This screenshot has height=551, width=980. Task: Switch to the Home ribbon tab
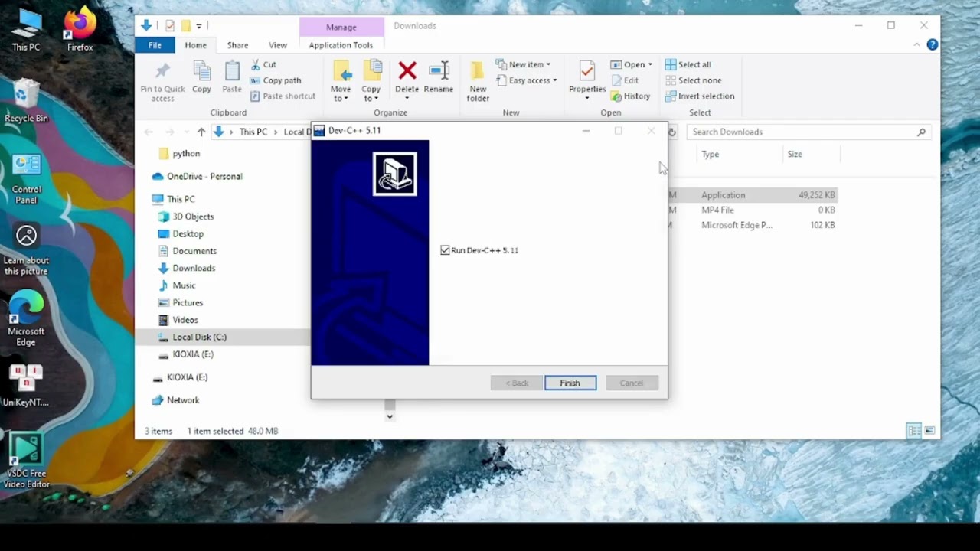click(x=195, y=45)
